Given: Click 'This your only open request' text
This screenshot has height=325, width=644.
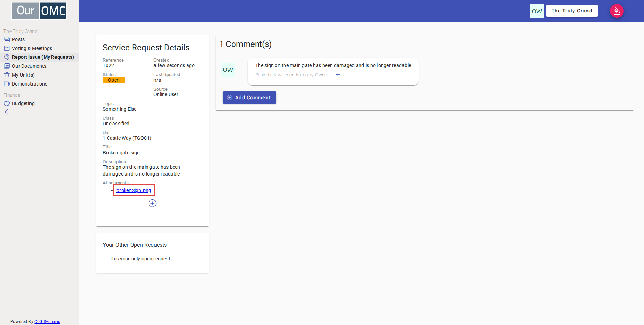Looking at the screenshot, I should [x=140, y=259].
